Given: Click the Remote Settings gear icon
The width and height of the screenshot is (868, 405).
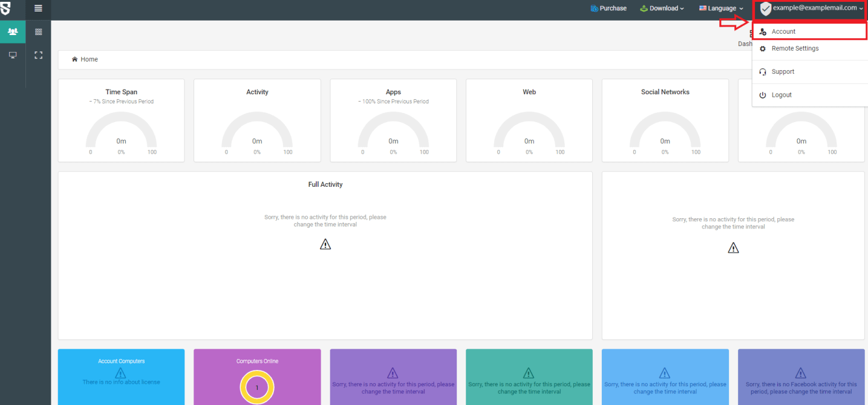Looking at the screenshot, I should click(x=763, y=48).
